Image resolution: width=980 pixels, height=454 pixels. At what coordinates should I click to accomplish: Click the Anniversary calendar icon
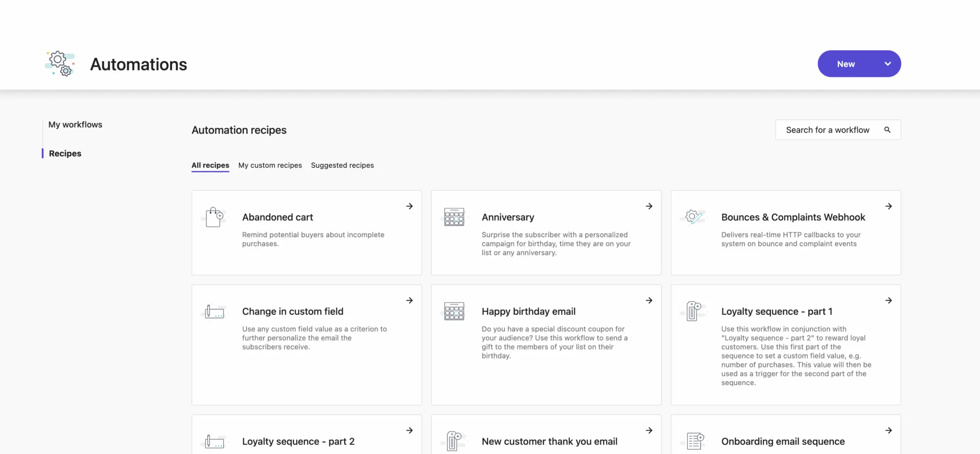(x=454, y=217)
